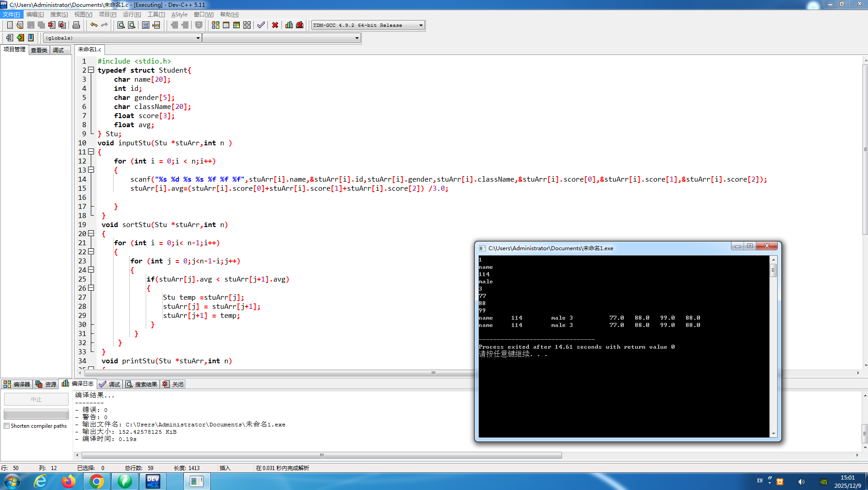The width and height of the screenshot is (868, 490).
Task: Click the 中止 button in the compile log
Action: (36, 399)
